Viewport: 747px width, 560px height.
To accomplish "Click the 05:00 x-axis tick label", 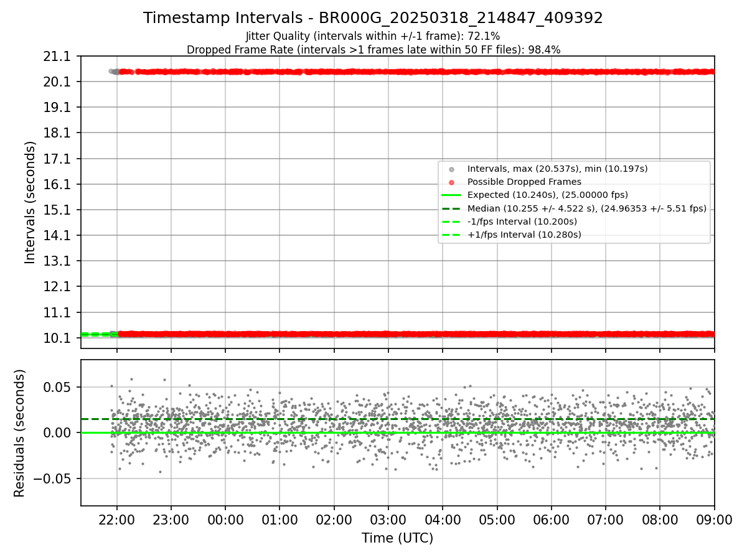I will 497,520.
